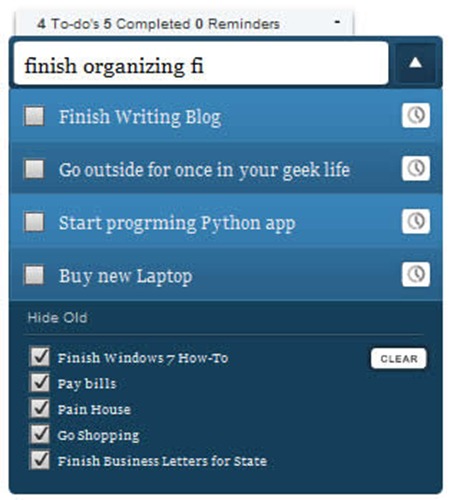The width and height of the screenshot is (450, 500).
Task: Clear completed tasks with CLEAR button
Action: click(x=399, y=359)
